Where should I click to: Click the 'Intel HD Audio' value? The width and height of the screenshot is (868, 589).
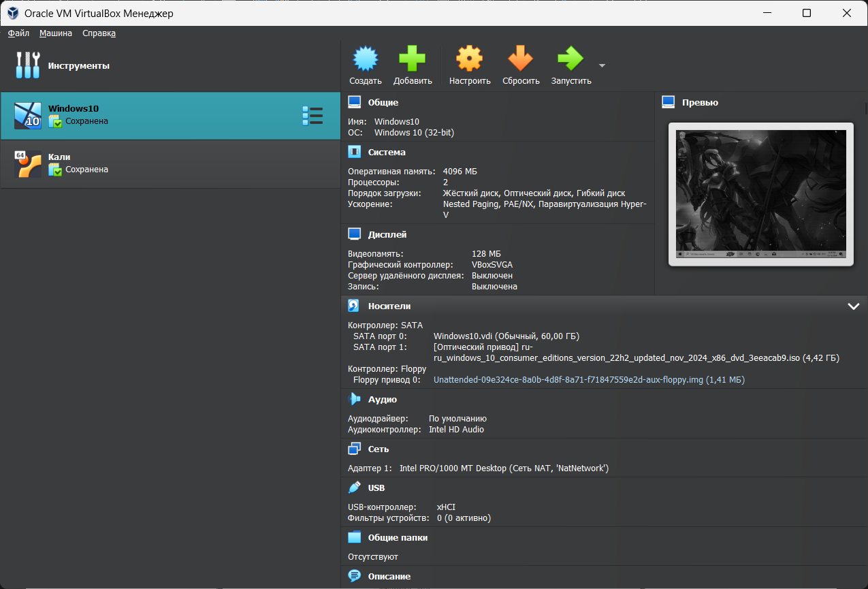[x=456, y=430]
